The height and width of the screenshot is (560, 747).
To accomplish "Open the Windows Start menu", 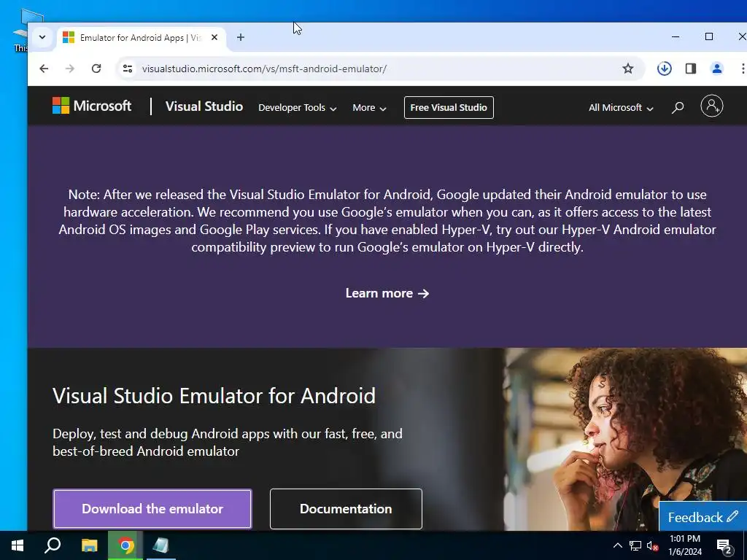I will (x=18, y=545).
